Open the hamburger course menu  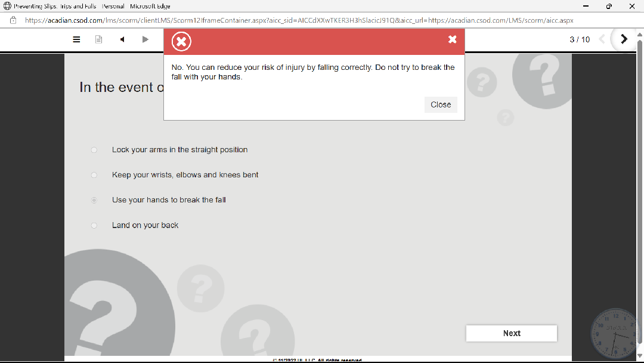[x=76, y=39]
